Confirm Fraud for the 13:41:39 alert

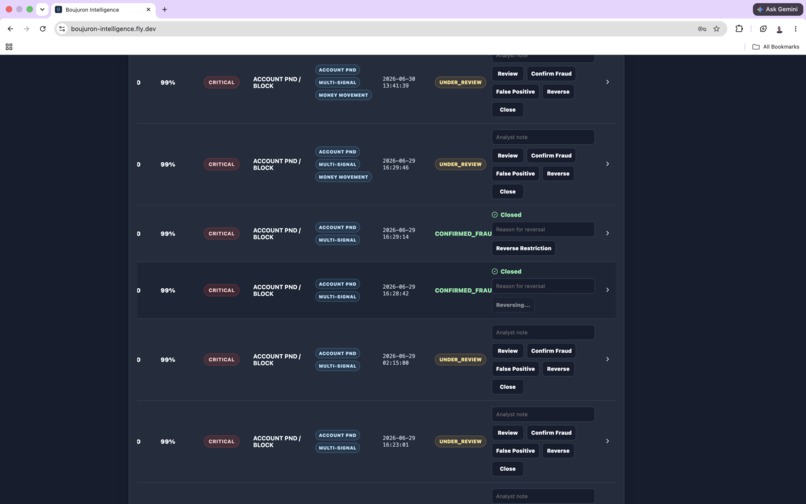pyautogui.click(x=551, y=74)
